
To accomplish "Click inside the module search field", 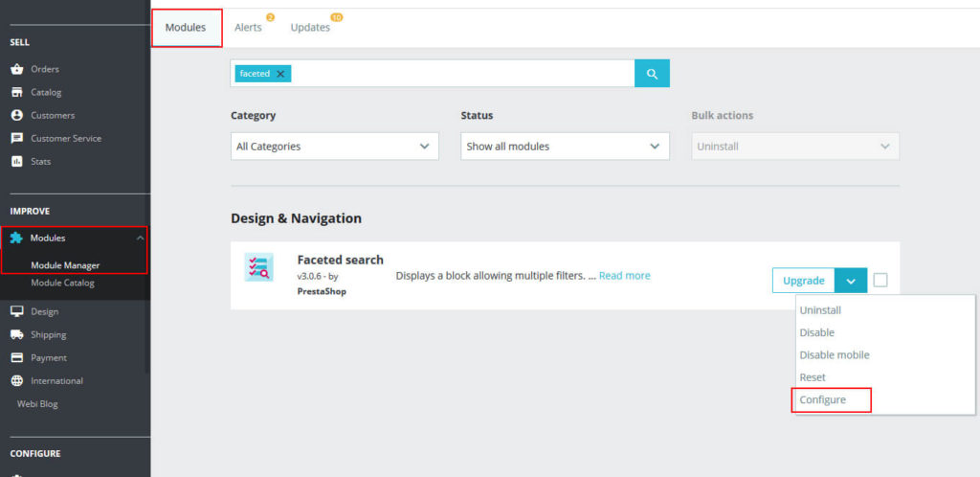I will coord(459,74).
